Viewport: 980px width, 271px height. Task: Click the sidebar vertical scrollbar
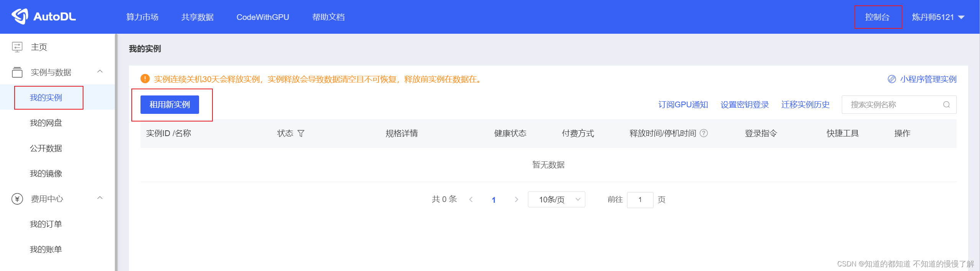tap(116, 152)
